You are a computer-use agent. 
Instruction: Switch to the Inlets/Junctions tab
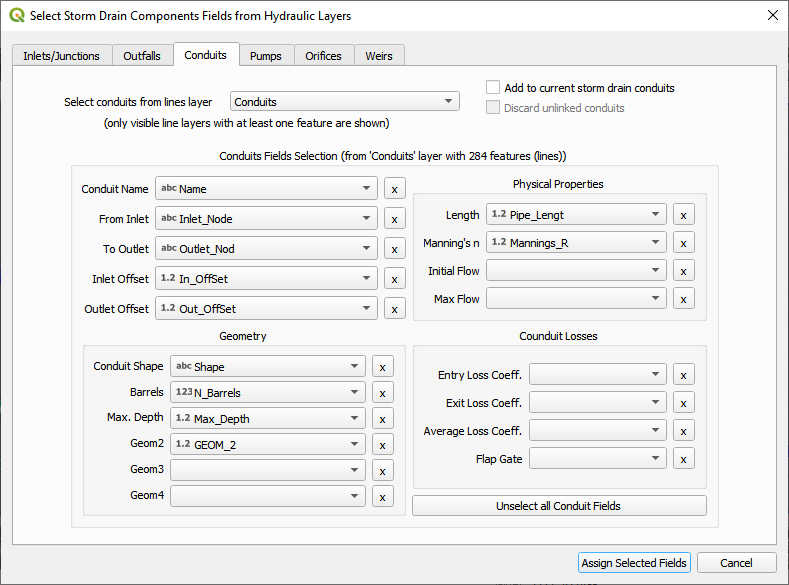click(x=61, y=56)
